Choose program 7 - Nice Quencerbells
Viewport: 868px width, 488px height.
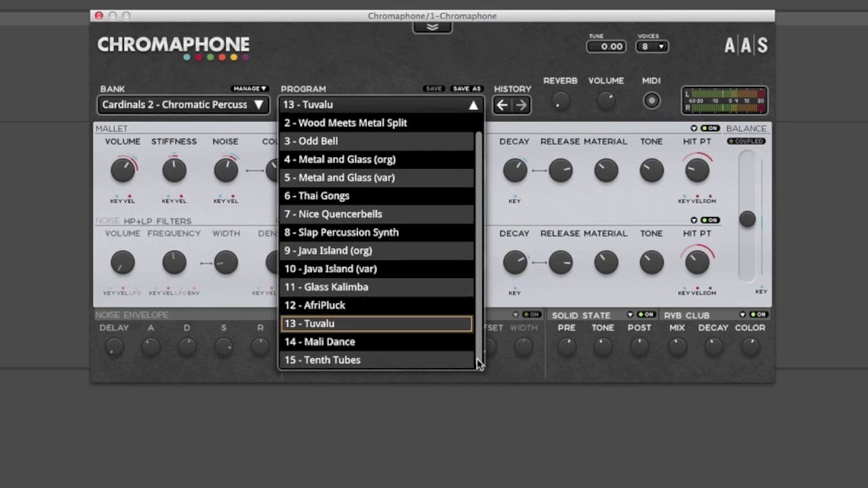tap(377, 214)
